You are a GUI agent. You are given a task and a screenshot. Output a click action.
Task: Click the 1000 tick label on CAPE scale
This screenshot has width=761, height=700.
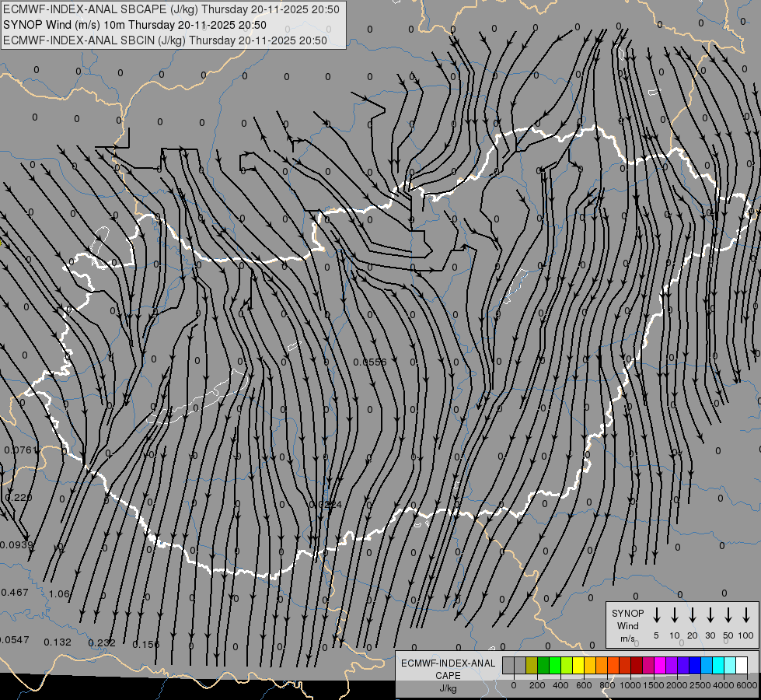630,685
